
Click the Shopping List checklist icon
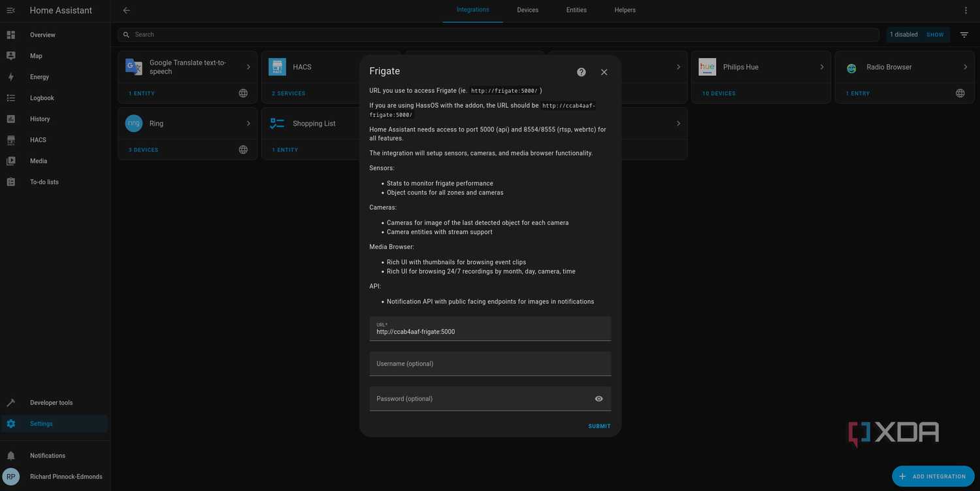pos(277,123)
